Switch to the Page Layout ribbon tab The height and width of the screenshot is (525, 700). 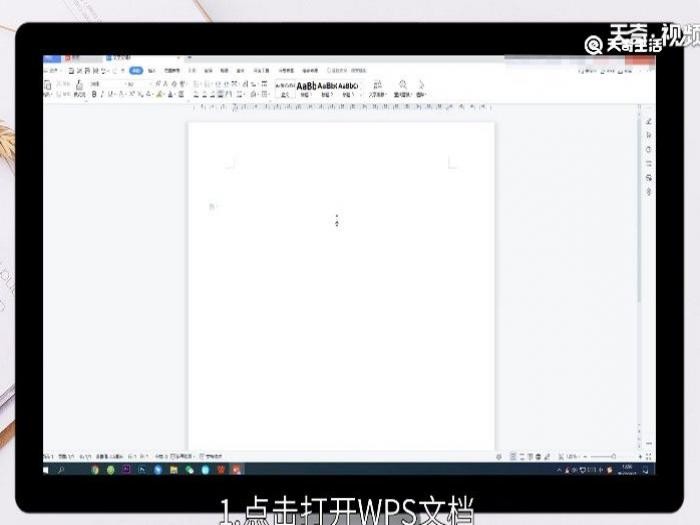coord(172,71)
